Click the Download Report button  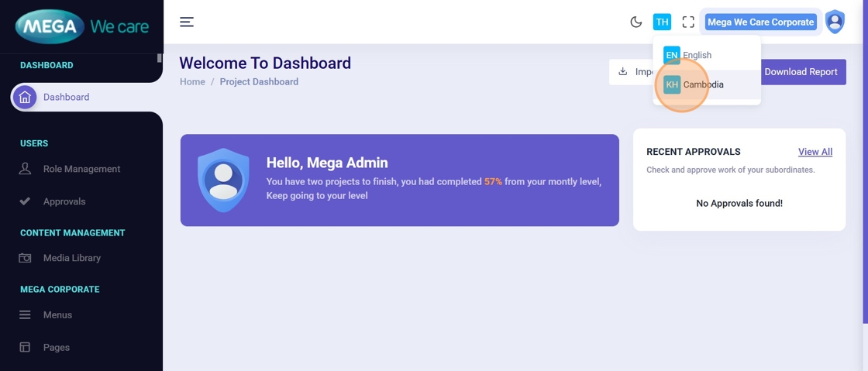(801, 72)
